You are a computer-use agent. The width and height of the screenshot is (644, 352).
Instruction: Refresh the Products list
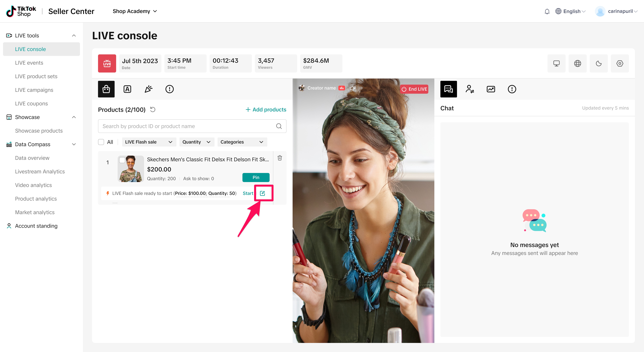(153, 109)
